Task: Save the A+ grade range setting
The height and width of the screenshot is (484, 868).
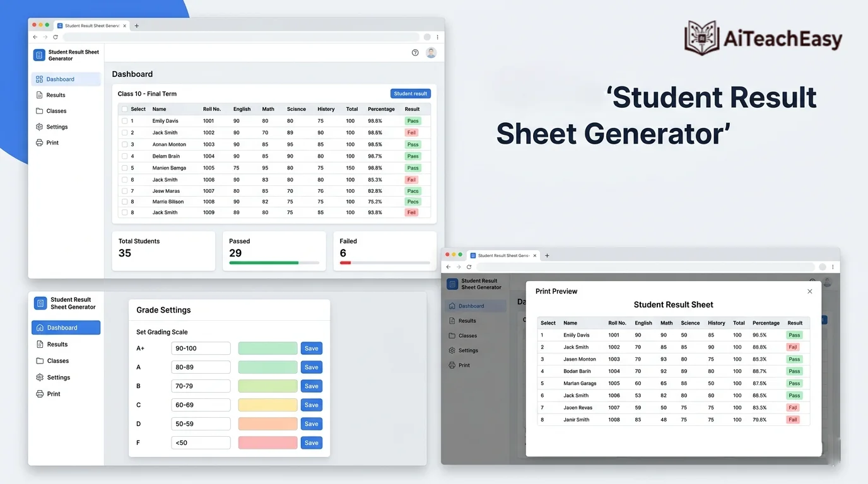Action: pyautogui.click(x=311, y=348)
